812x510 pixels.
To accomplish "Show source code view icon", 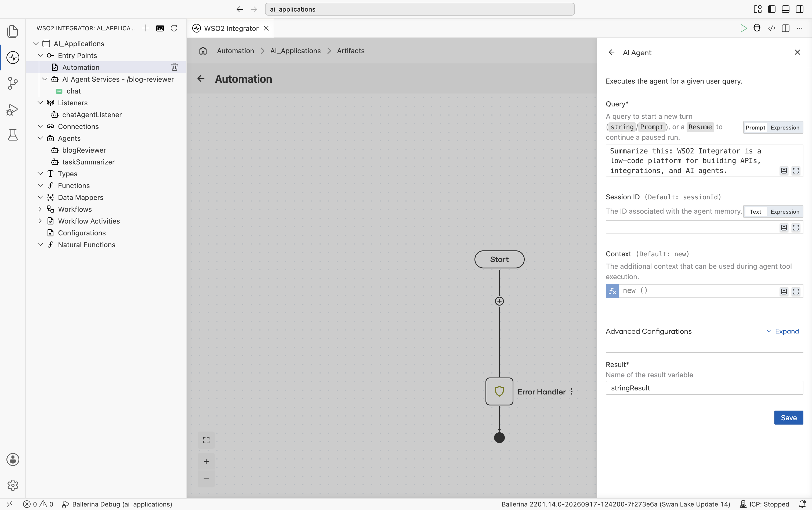I will 771,28.
